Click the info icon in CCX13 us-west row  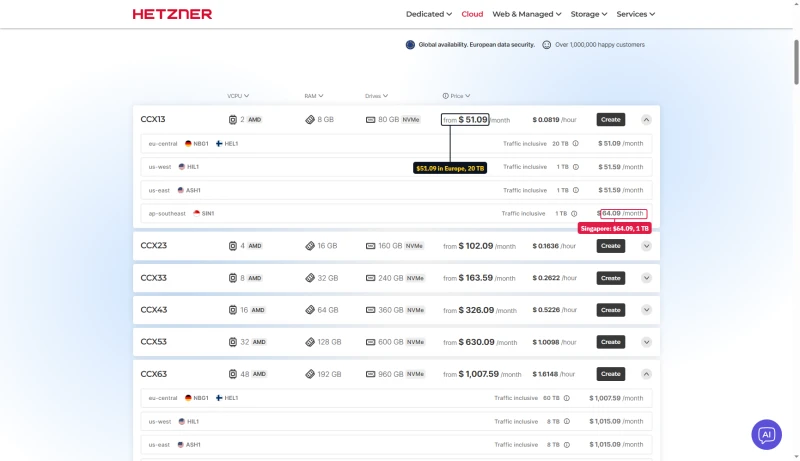576,167
